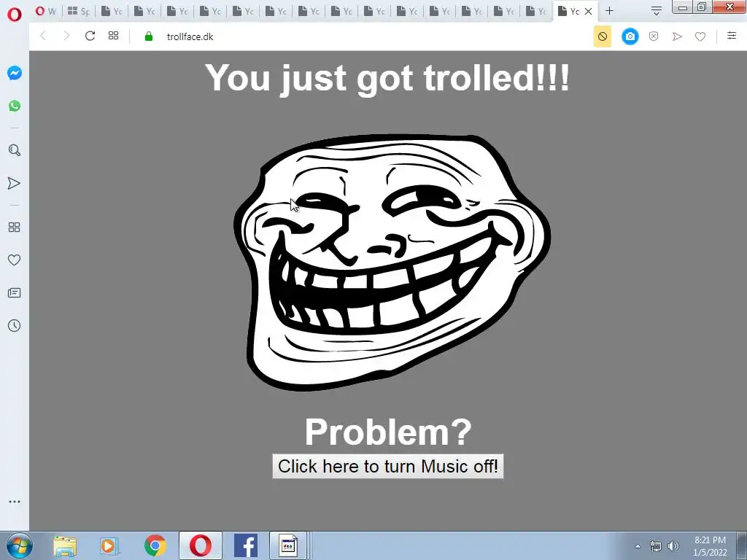Close the active tab
The image size is (747, 560).
coord(589,11)
